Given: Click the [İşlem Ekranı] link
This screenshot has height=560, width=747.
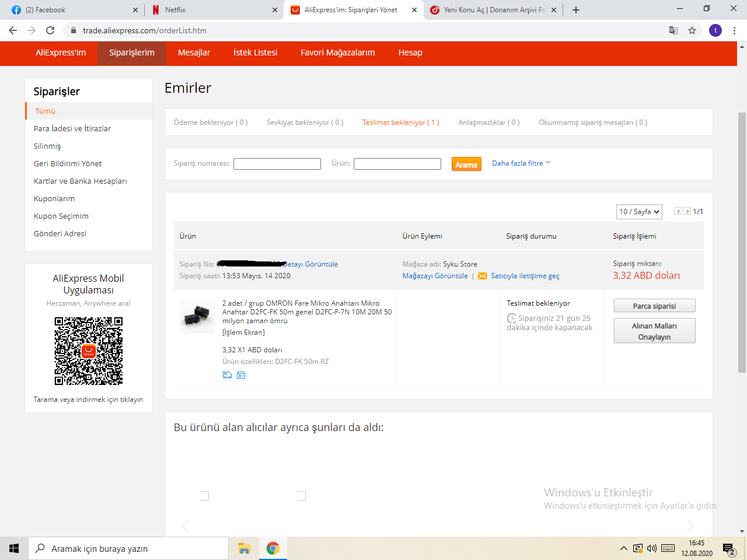Looking at the screenshot, I should pos(243,332).
